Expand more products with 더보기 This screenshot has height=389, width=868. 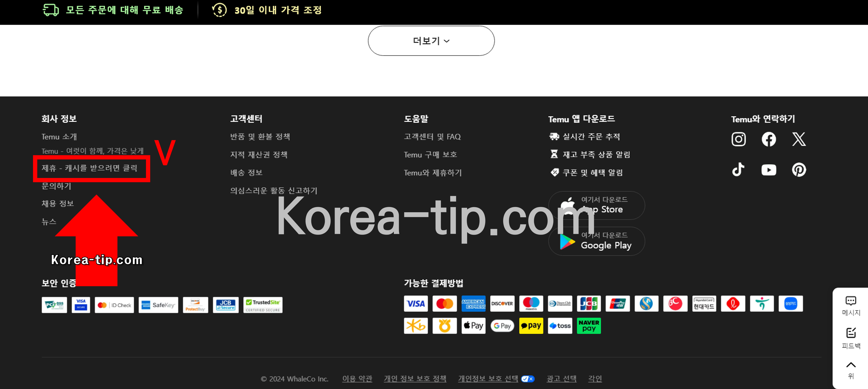431,41
